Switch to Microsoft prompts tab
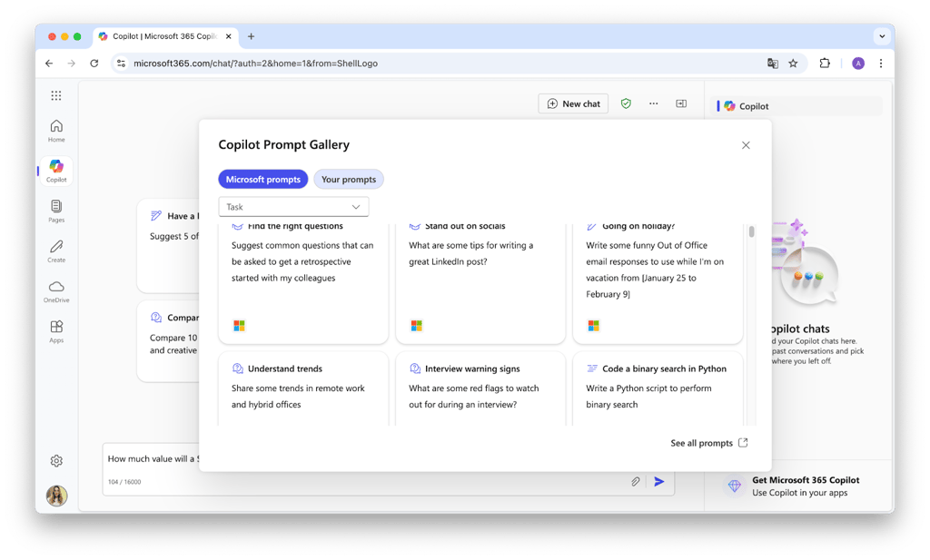 point(262,179)
